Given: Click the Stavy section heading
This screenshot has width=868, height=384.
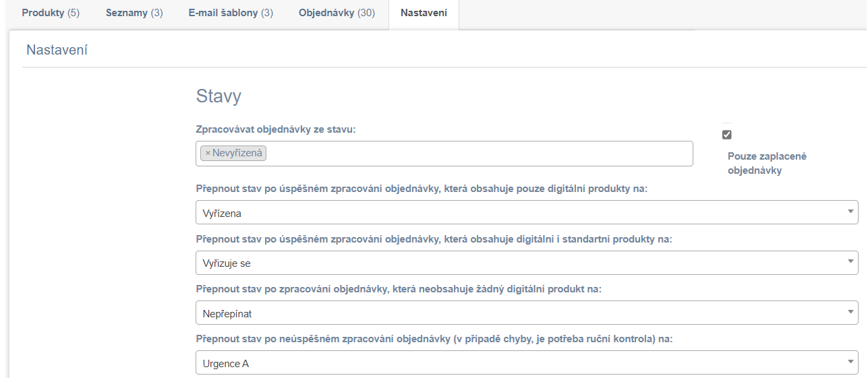Looking at the screenshot, I should click(x=219, y=96).
